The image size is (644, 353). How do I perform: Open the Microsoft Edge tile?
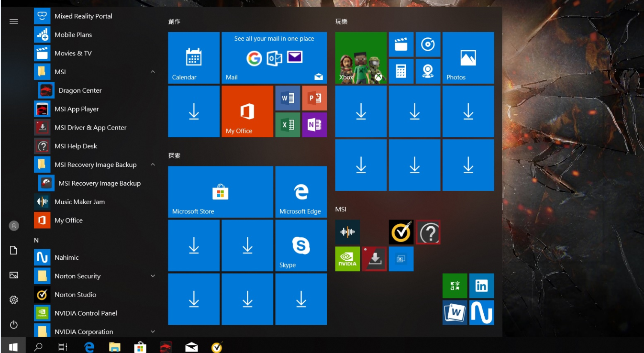301,192
